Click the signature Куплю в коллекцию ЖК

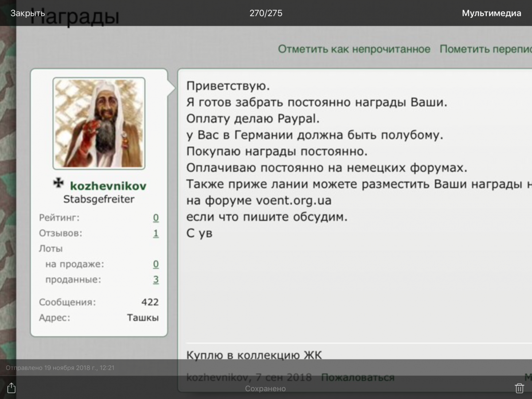click(x=254, y=355)
